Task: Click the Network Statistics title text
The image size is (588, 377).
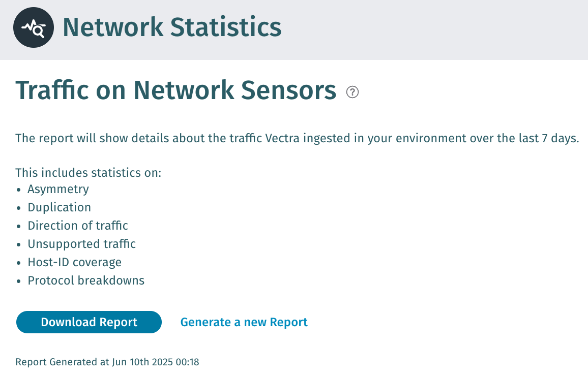Action: 171,27
